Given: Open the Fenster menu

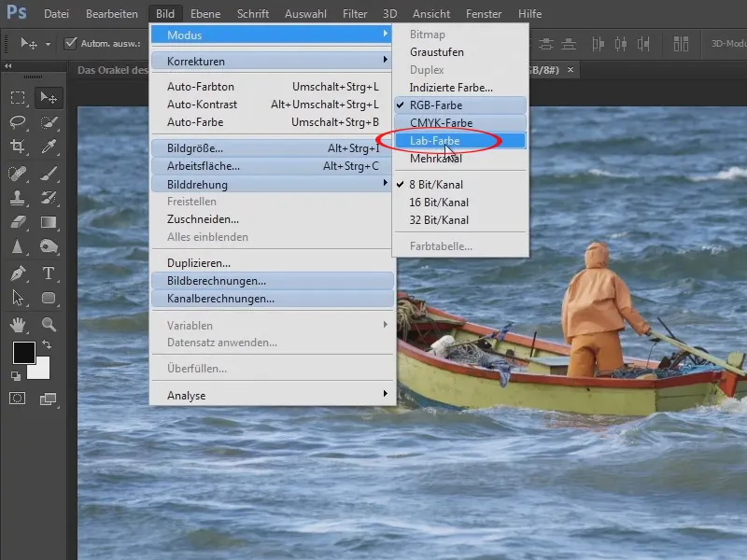Looking at the screenshot, I should (x=484, y=14).
